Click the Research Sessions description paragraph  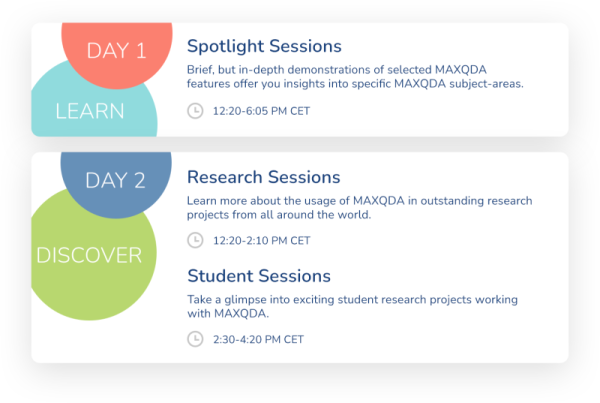[359, 208]
